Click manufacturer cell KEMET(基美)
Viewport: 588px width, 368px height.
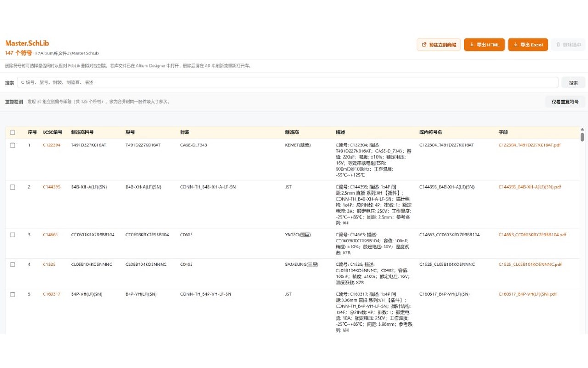pyautogui.click(x=298, y=145)
